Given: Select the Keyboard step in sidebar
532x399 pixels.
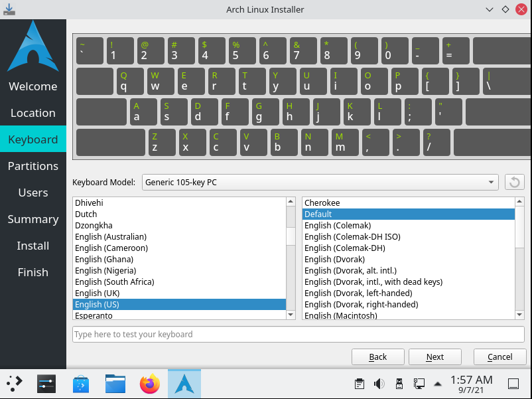Looking at the screenshot, I should point(33,139).
